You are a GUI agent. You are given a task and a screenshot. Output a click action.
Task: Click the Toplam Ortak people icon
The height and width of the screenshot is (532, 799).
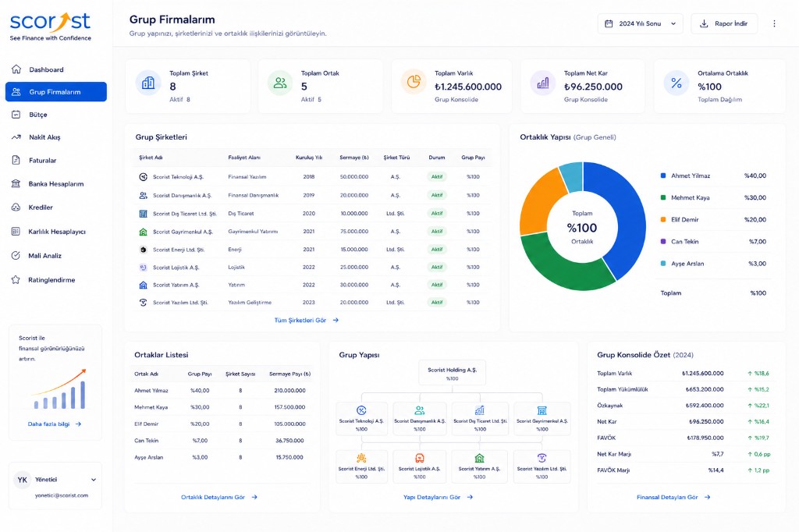[280, 83]
